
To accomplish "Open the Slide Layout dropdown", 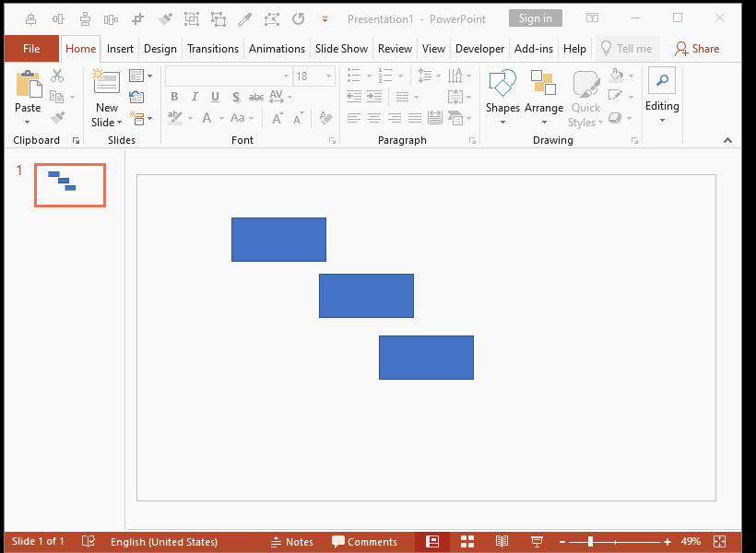I will (141, 76).
